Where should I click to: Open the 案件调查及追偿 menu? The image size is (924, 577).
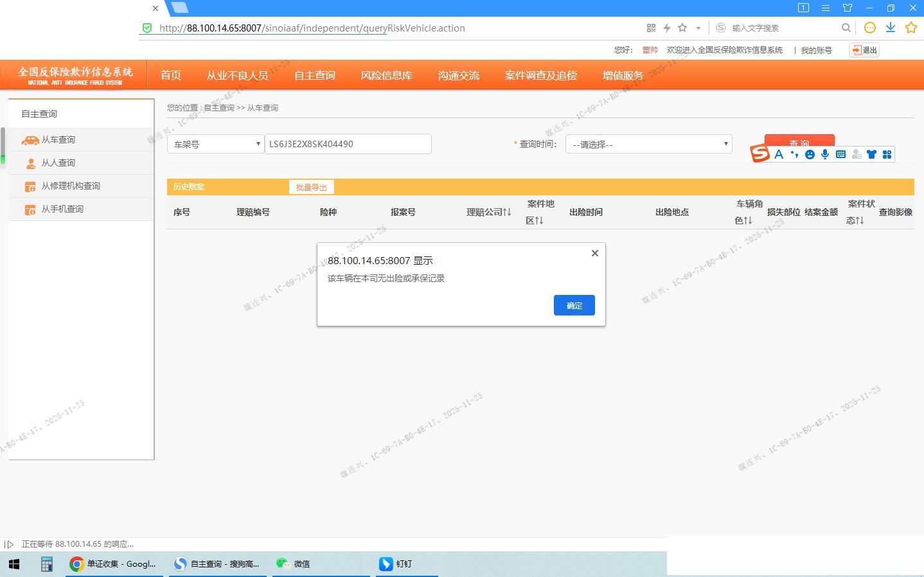click(540, 75)
